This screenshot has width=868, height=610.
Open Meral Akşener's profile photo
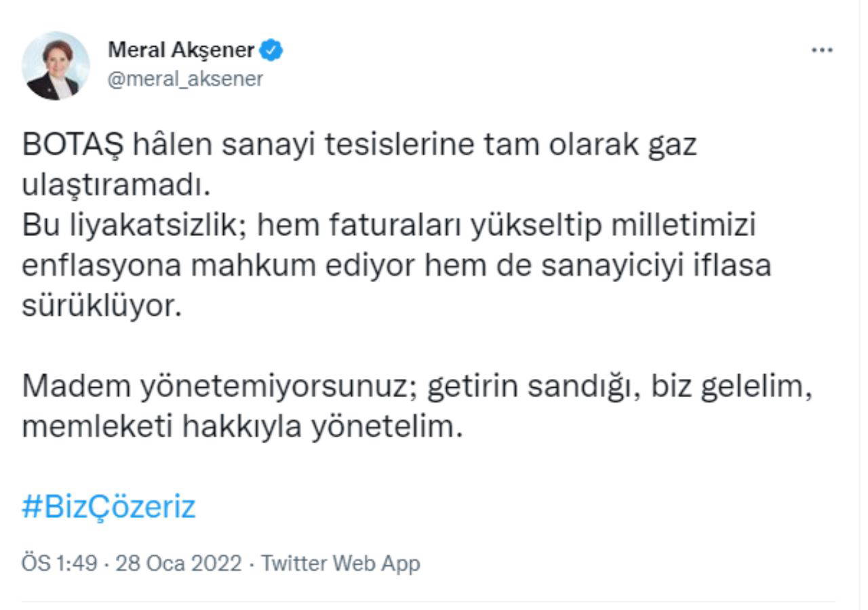pyautogui.click(x=56, y=66)
